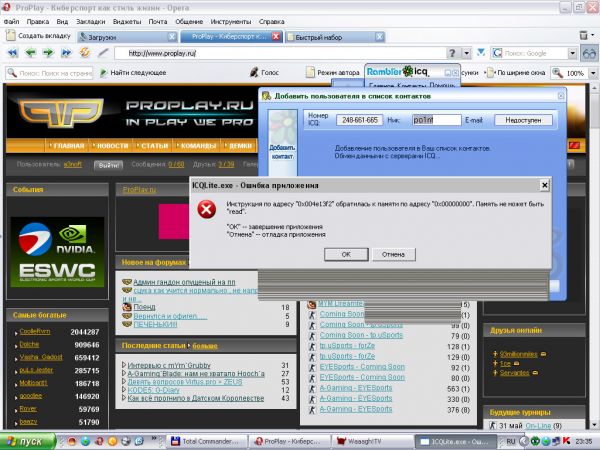Open the 100% zoom level dropdown
This screenshot has height=450, width=600.
(593, 73)
